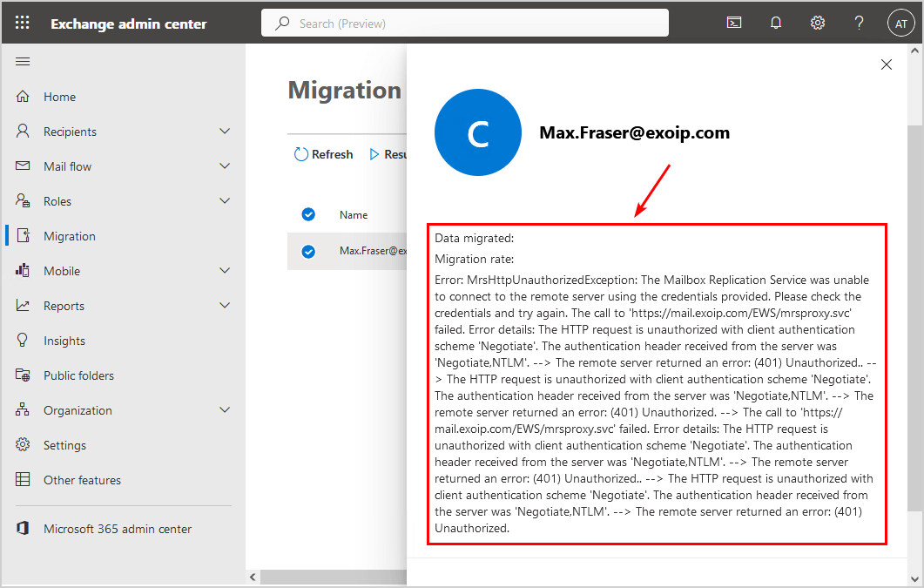This screenshot has height=588, width=924.
Task: Click the Microsoft 365 Office icon
Action: (23, 528)
